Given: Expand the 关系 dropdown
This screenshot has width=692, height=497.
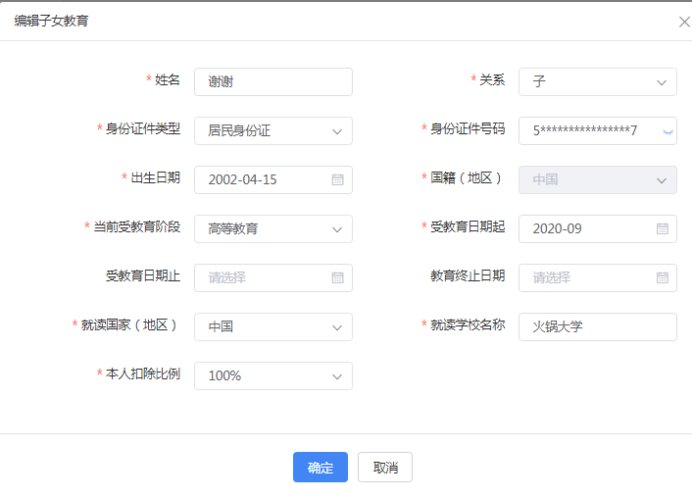Looking at the screenshot, I should (x=661, y=82).
